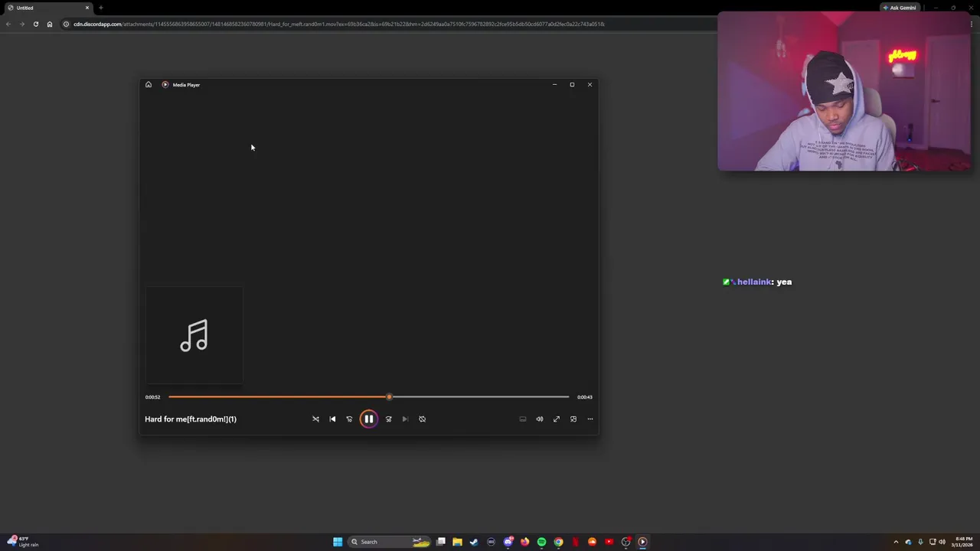Click the network tray icon
The image size is (980, 551).
pos(932,542)
